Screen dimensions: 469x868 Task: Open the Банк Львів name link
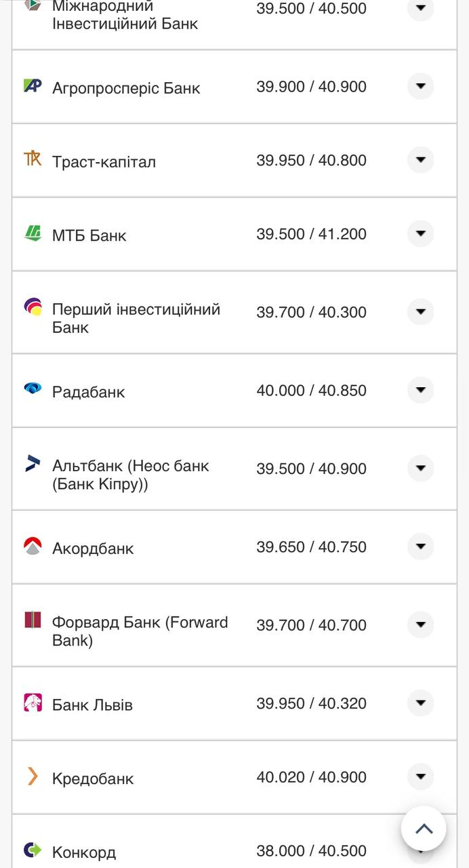click(92, 705)
